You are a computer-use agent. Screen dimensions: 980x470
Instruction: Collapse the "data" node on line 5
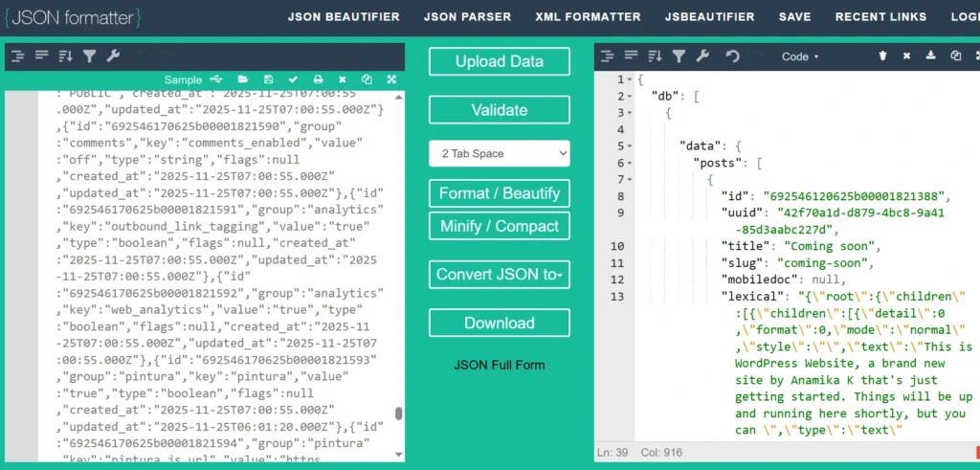[x=628, y=145]
